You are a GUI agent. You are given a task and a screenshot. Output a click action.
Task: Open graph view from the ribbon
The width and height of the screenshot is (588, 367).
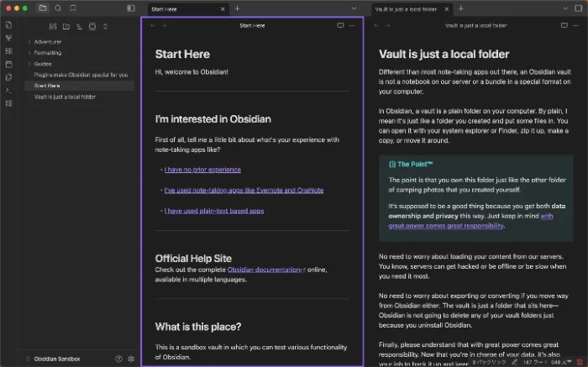click(x=8, y=38)
